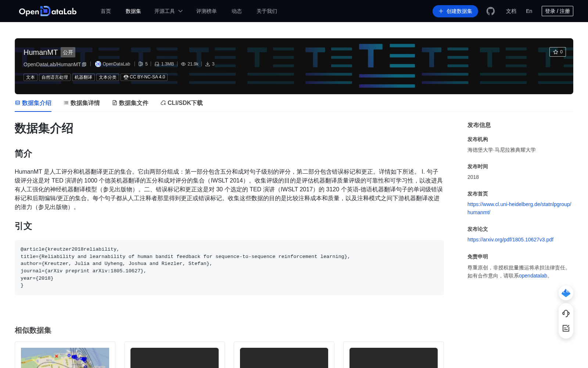The width and height of the screenshot is (588, 368).
Task: Expand the 开源工具 dropdown menu
Action: tap(168, 11)
